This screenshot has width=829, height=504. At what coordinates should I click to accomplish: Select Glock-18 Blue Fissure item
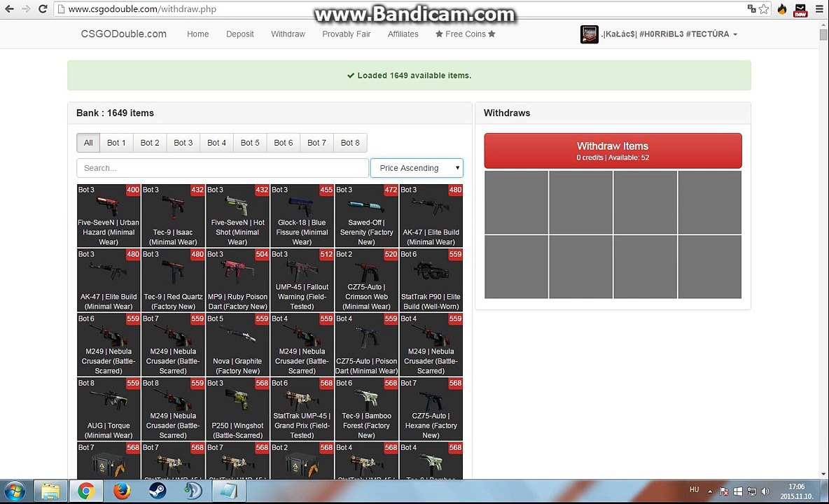tap(302, 216)
